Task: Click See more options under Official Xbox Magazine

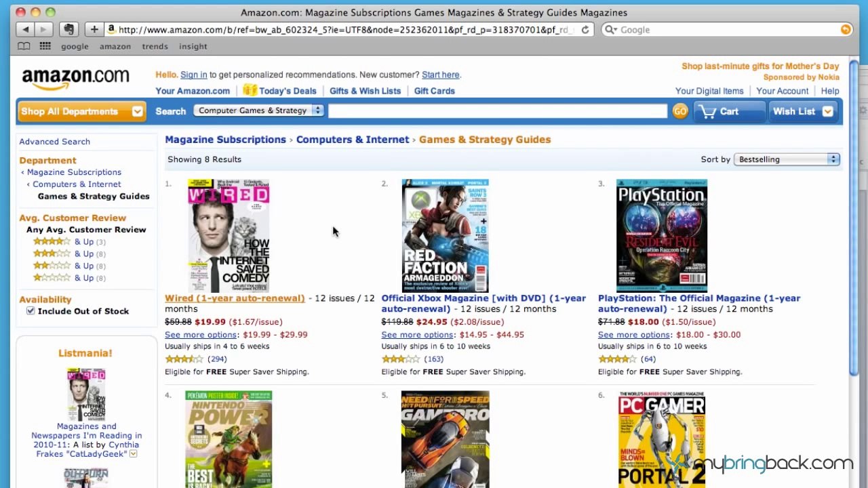Action: coord(417,335)
